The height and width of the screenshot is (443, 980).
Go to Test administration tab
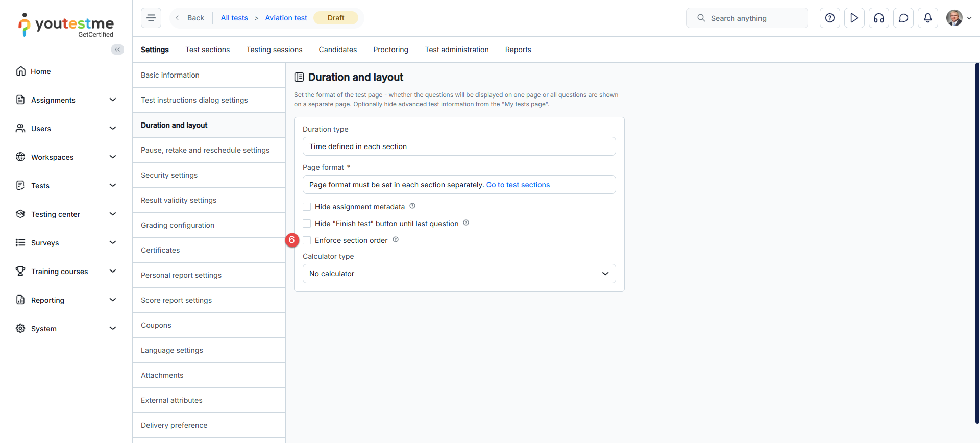[x=457, y=50]
